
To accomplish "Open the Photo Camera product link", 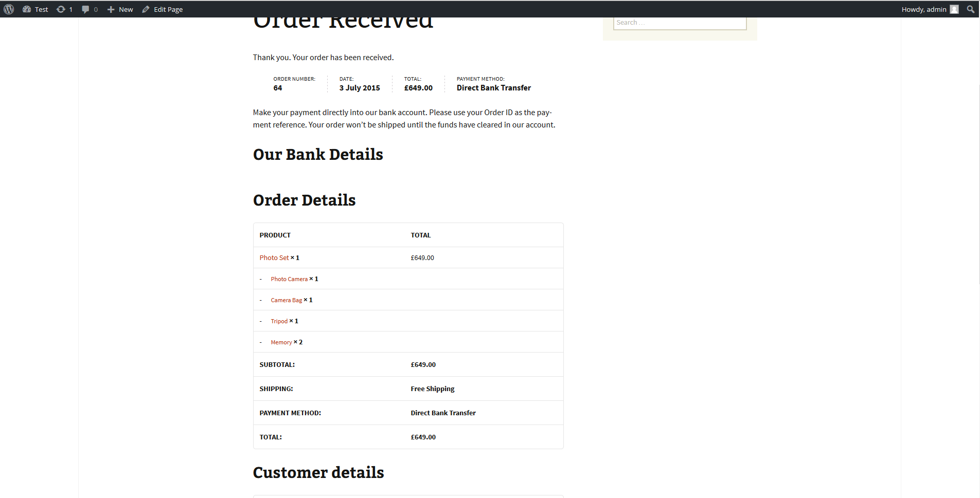I will click(x=289, y=279).
